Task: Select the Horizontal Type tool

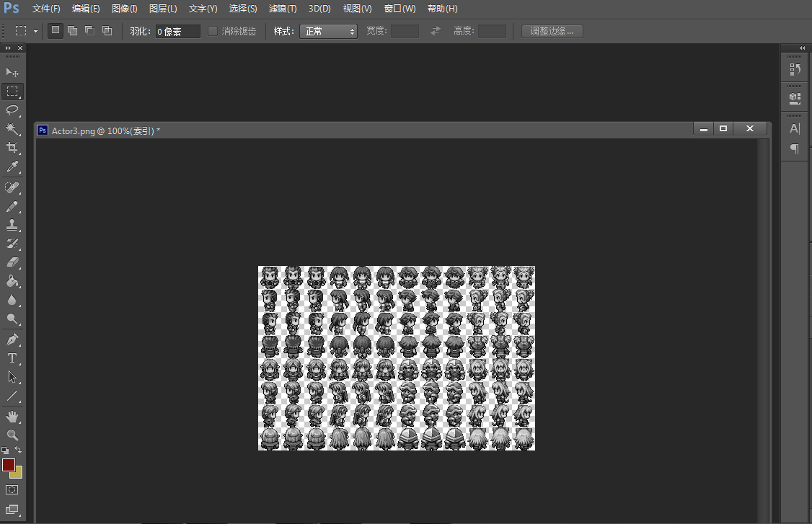Action: (x=12, y=358)
